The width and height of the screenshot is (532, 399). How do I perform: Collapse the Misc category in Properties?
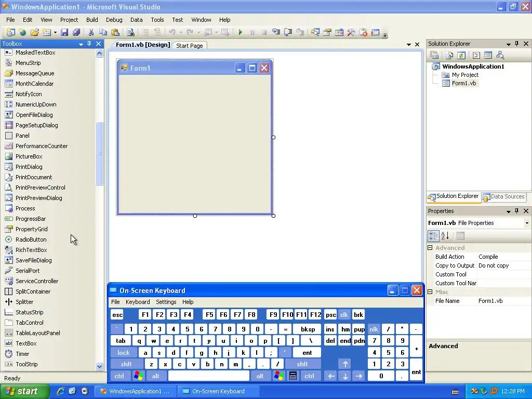(430, 292)
